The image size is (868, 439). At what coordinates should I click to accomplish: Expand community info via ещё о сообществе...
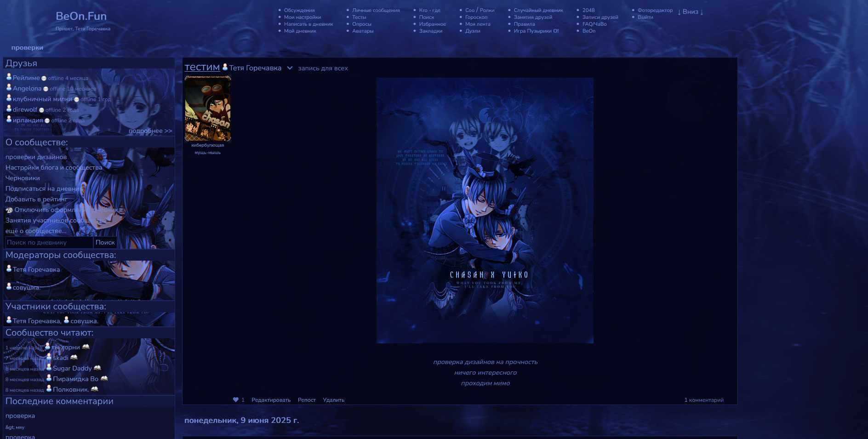(x=36, y=231)
